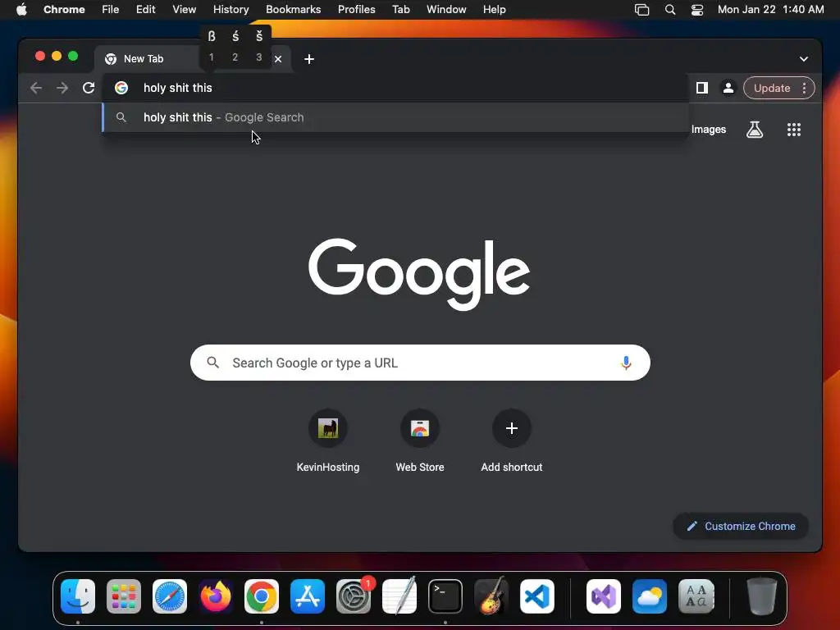The height and width of the screenshot is (630, 840).
Task: Open Visual Studio Code from Dock
Action: click(537, 596)
